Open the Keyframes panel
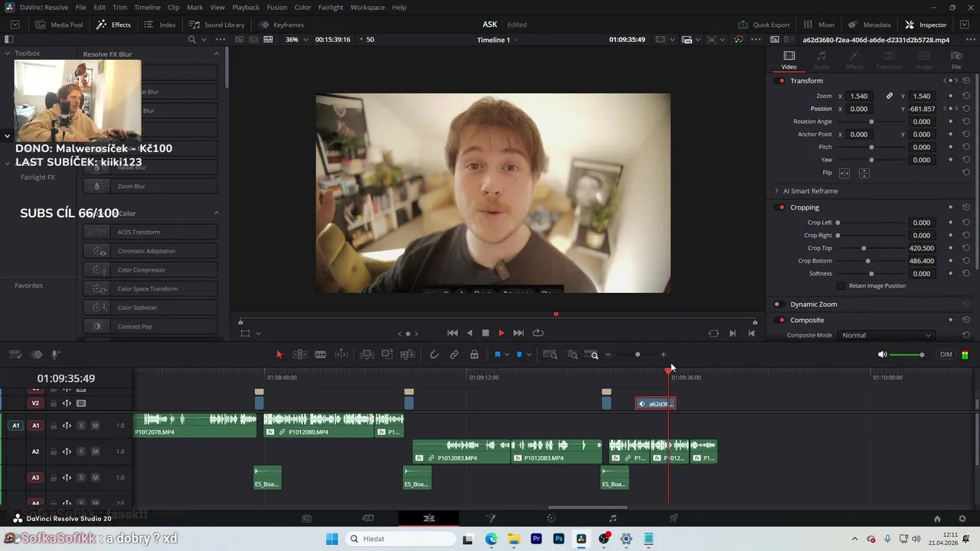The image size is (980, 551). 281,24
